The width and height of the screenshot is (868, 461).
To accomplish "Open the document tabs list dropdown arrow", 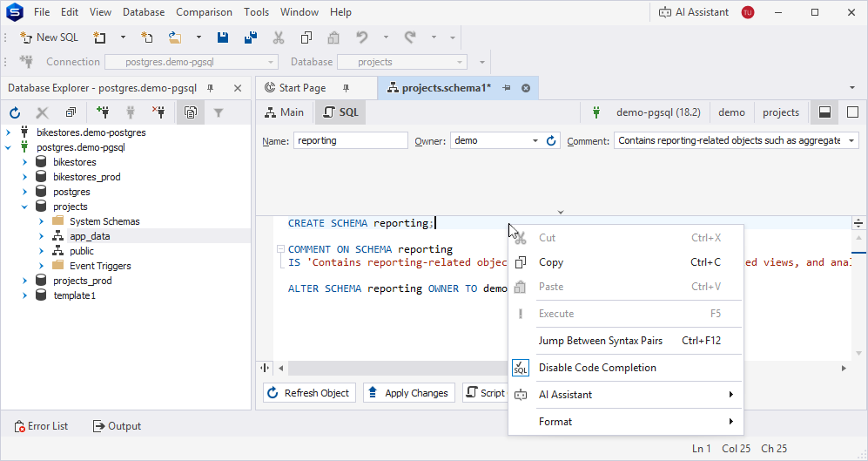I will click(852, 88).
